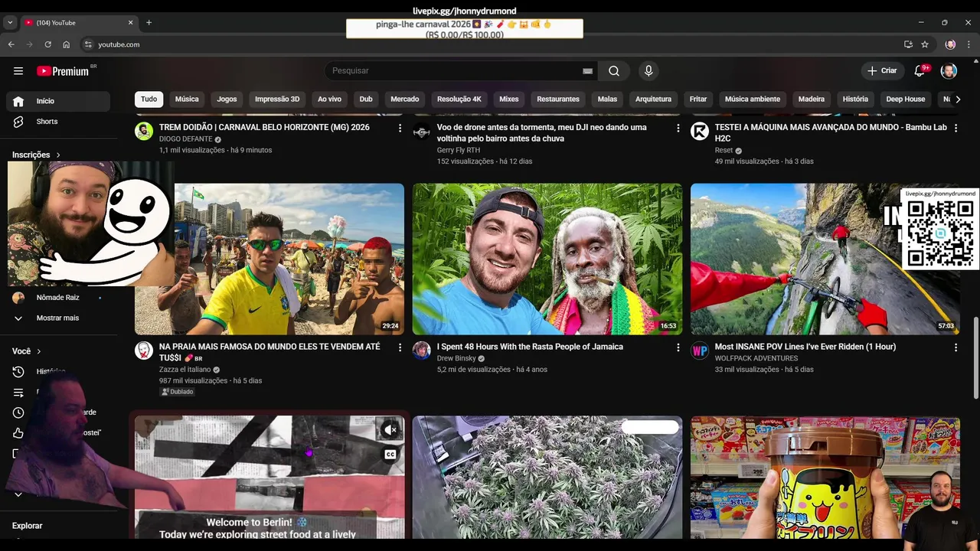The image size is (980, 551).
Task: Open Zazza el italiano channel avatar
Action: point(144,350)
